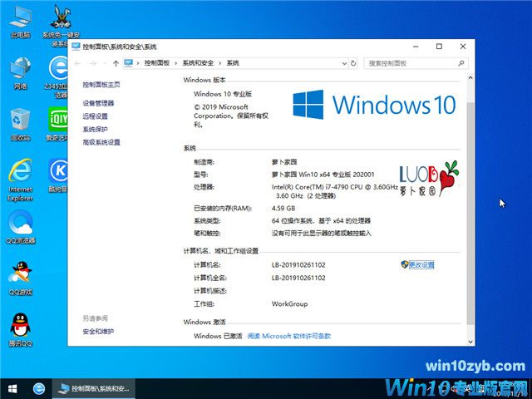Open the Recycle Bin desktop icon
Viewport: 532px width, 399px height.
(20, 124)
